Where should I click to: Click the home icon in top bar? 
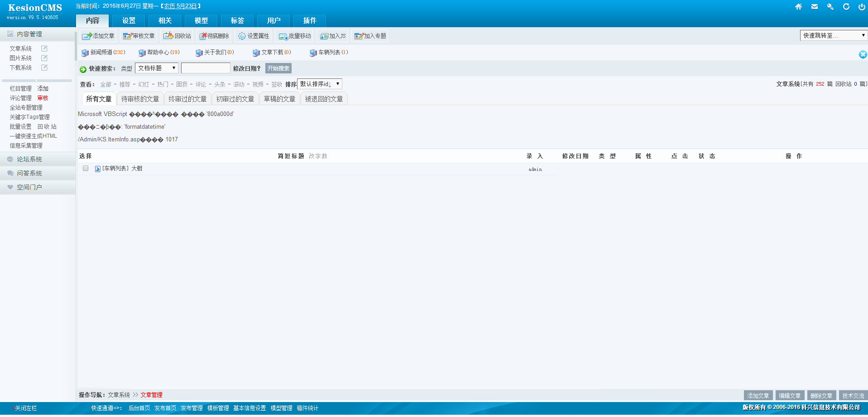point(799,7)
